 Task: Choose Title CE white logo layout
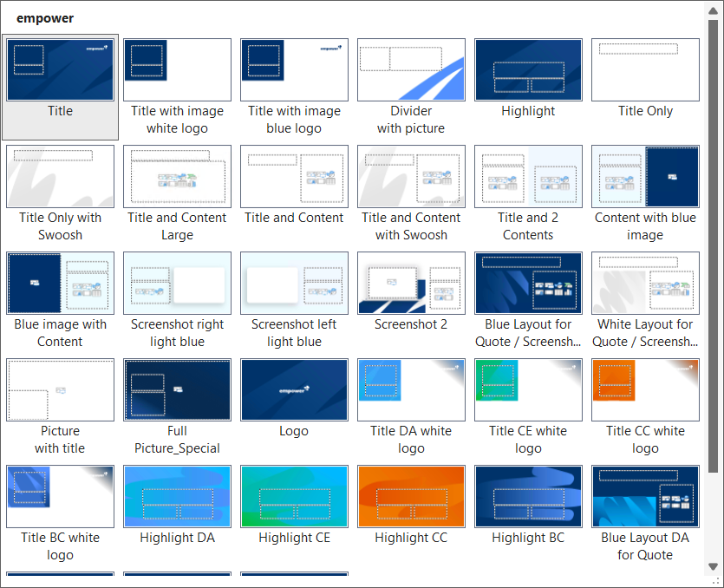[x=528, y=390]
